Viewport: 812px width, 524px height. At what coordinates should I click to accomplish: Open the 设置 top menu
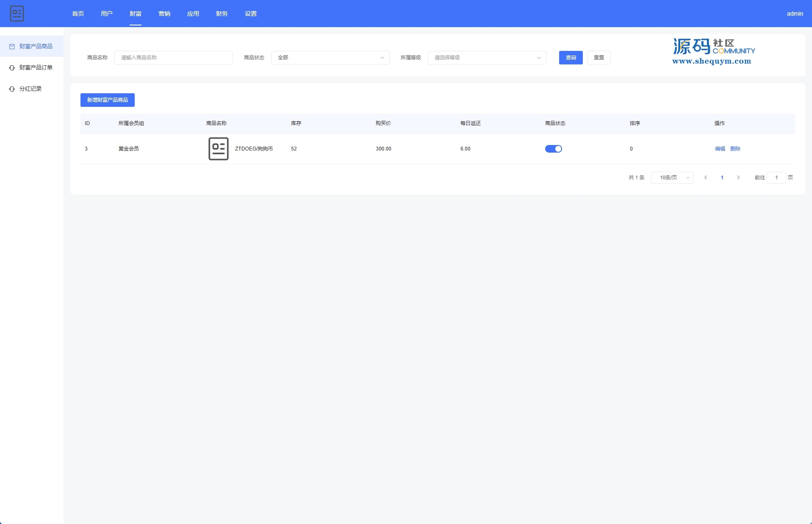pos(251,14)
